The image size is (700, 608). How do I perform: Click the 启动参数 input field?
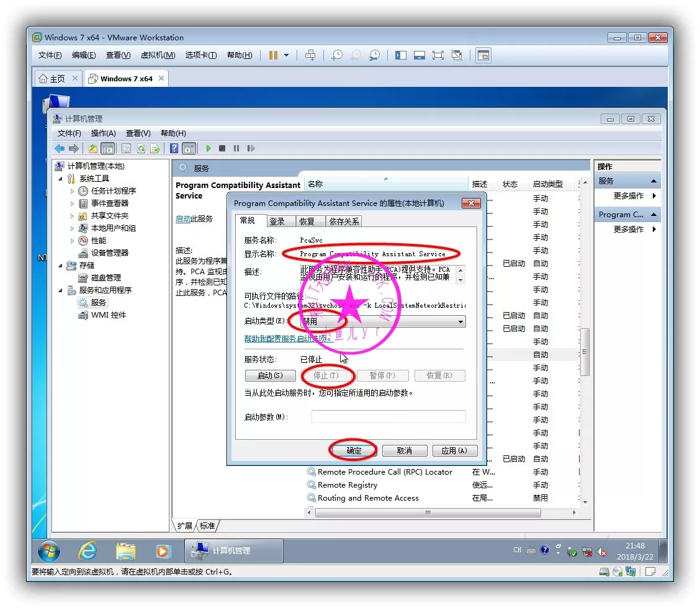[388, 417]
